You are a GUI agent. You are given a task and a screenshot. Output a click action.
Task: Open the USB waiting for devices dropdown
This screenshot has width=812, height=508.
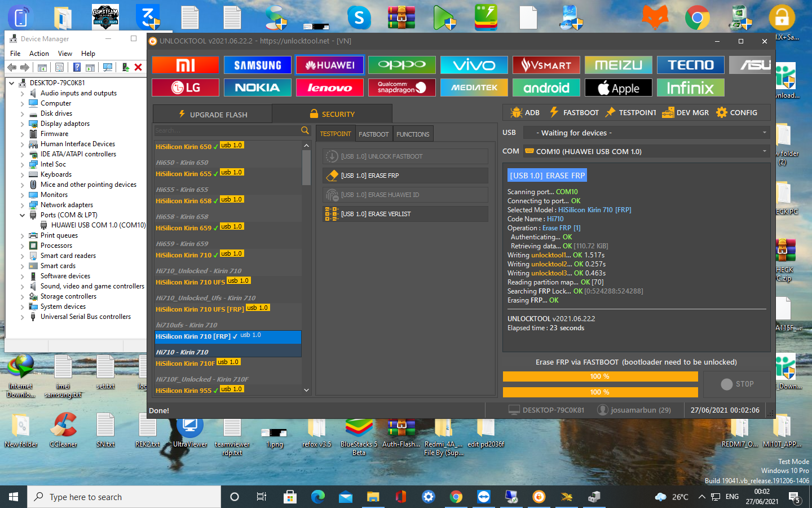click(x=646, y=133)
